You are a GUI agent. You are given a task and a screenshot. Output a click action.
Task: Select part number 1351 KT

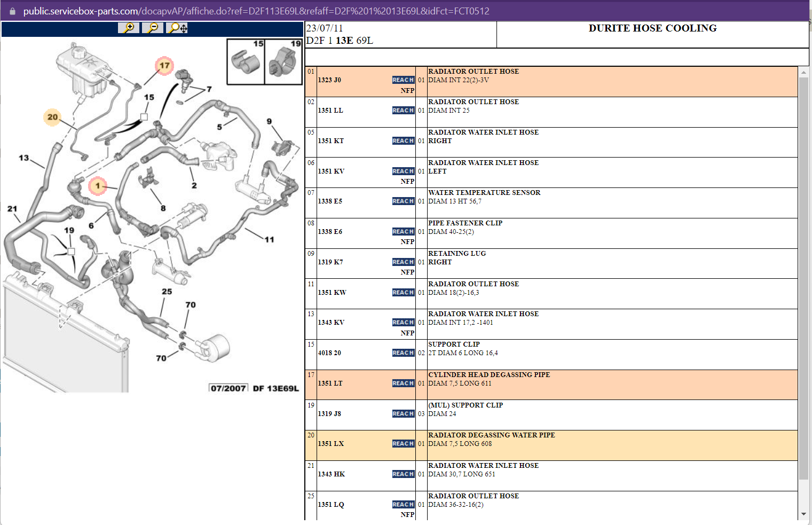click(331, 141)
